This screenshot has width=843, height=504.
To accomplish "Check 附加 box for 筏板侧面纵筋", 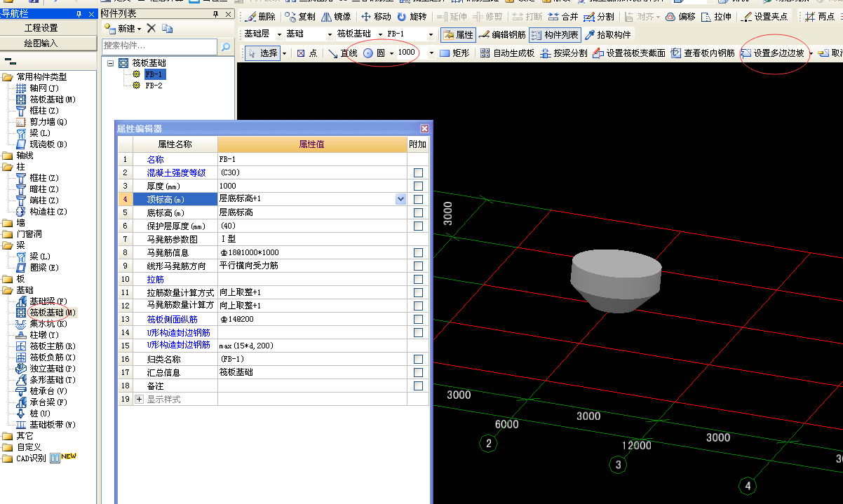I will pos(418,319).
